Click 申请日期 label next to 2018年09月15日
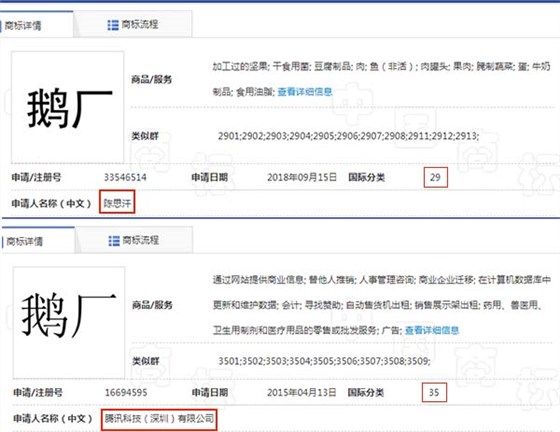Viewport: 560px width, 432px height. 210,177
